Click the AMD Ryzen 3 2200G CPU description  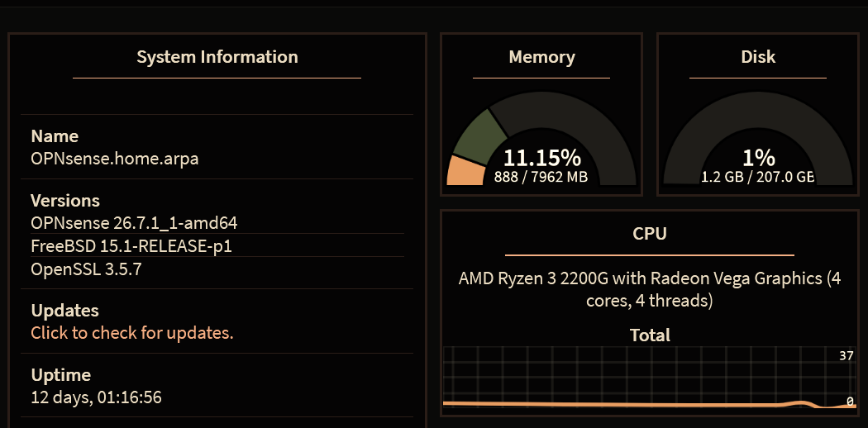tap(649, 289)
